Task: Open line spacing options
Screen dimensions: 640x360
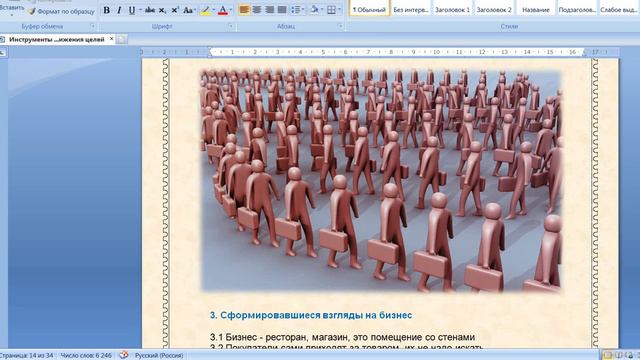Action: click(x=298, y=9)
